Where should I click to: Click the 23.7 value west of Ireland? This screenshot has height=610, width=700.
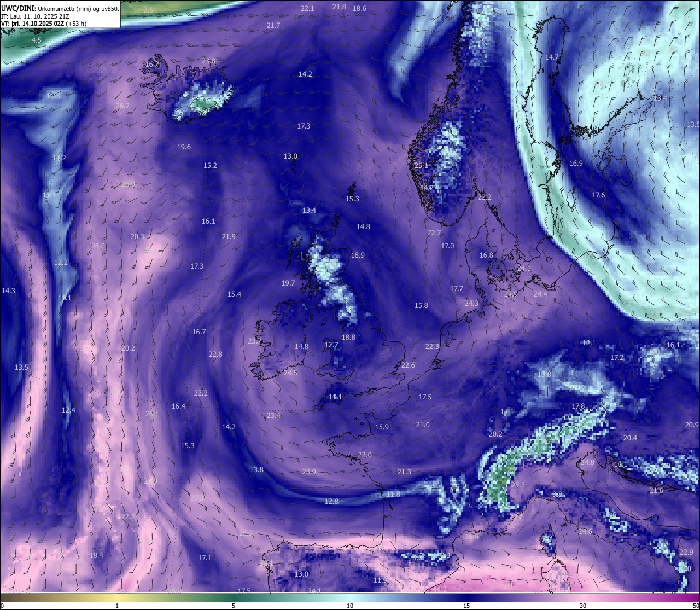click(255, 341)
